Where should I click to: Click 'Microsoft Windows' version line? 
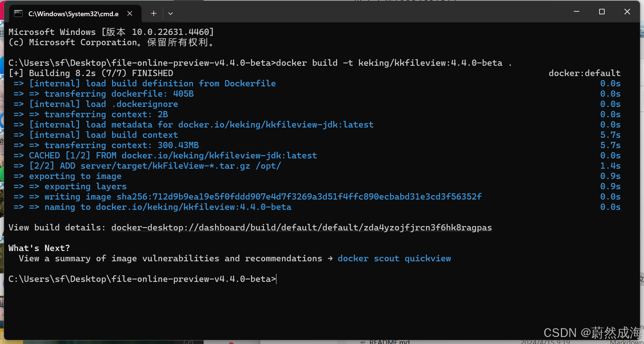(x=111, y=32)
